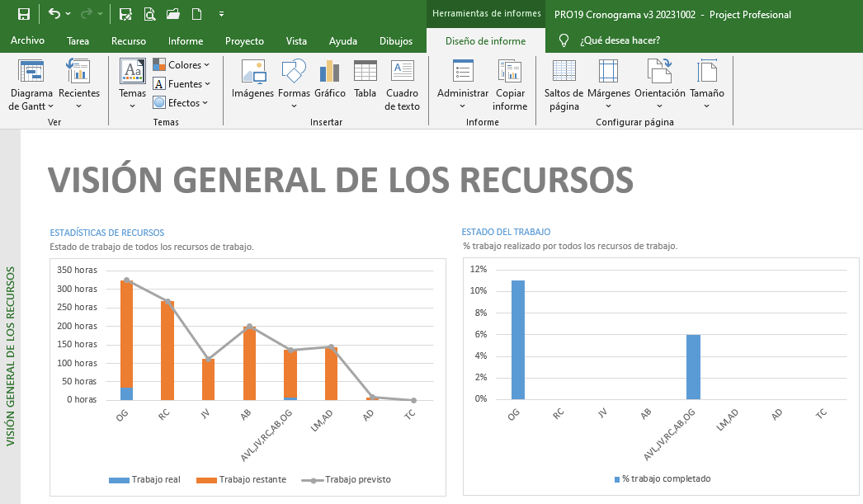Image resolution: width=863 pixels, height=504 pixels.
Task: Open the Diagrama de Gantt view dropdown
Action: tap(31, 87)
